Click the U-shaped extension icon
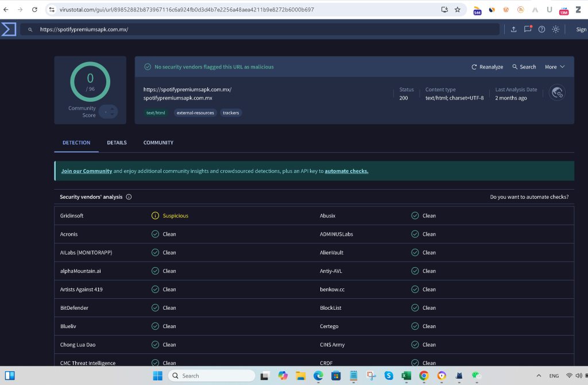Screen dimensions: 588x385 (x=550, y=10)
